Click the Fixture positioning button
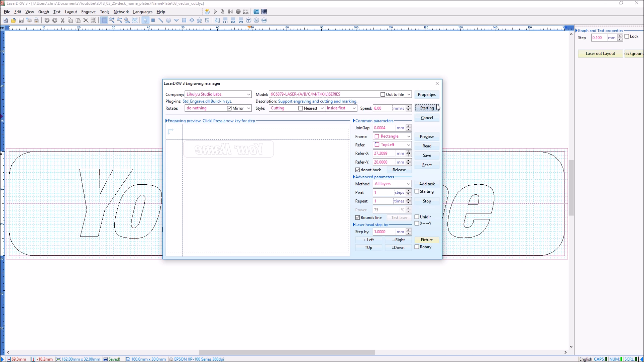The height and width of the screenshot is (362, 644). pyautogui.click(x=426, y=240)
